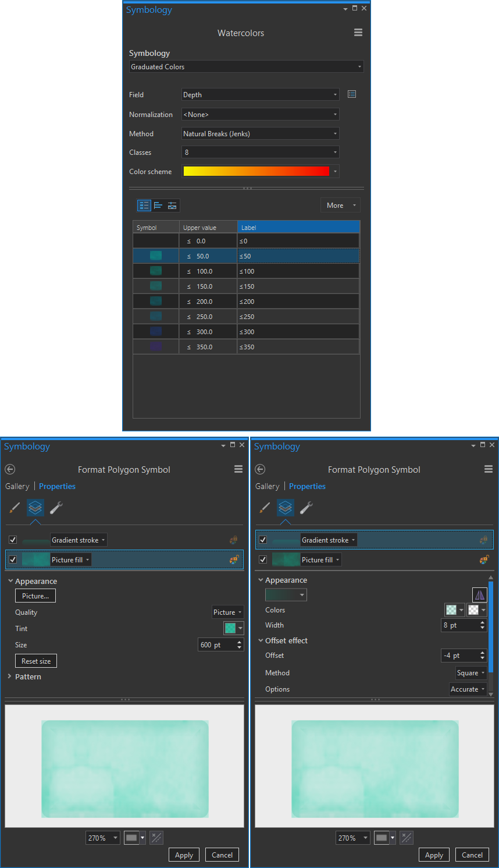Select the Symbol brush tab in left pane
Screen dimensions: 499x868
[15, 508]
